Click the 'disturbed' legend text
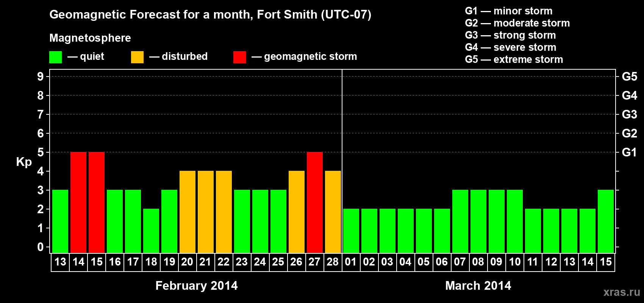Image resolution: width=644 pixels, height=303 pixels. point(185,56)
